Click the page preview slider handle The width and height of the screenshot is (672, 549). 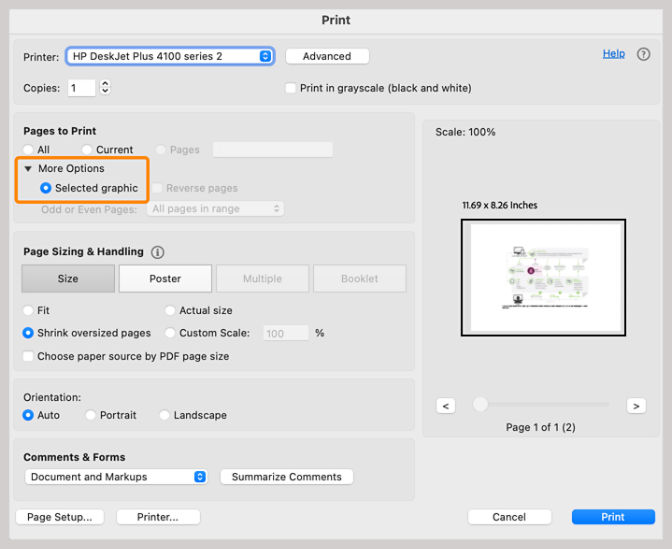(481, 404)
